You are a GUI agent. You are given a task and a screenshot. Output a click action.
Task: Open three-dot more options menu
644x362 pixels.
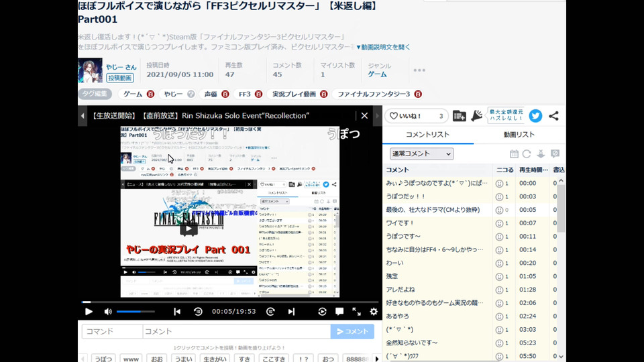[419, 70]
